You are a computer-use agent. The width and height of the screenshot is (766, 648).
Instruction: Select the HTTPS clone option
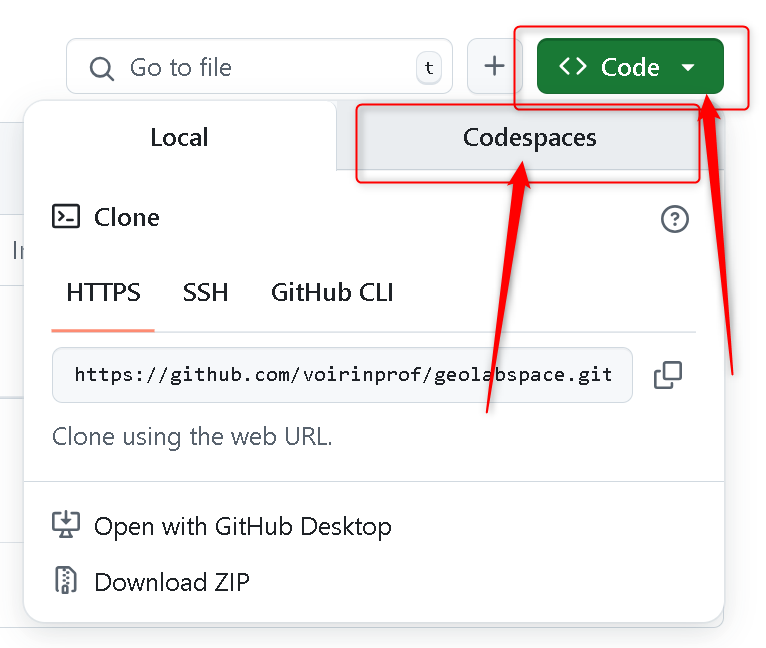tap(103, 292)
